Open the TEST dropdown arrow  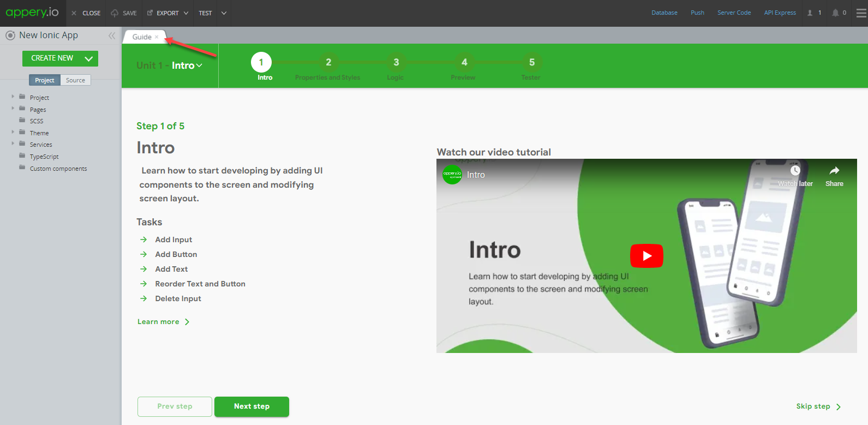[x=224, y=13]
